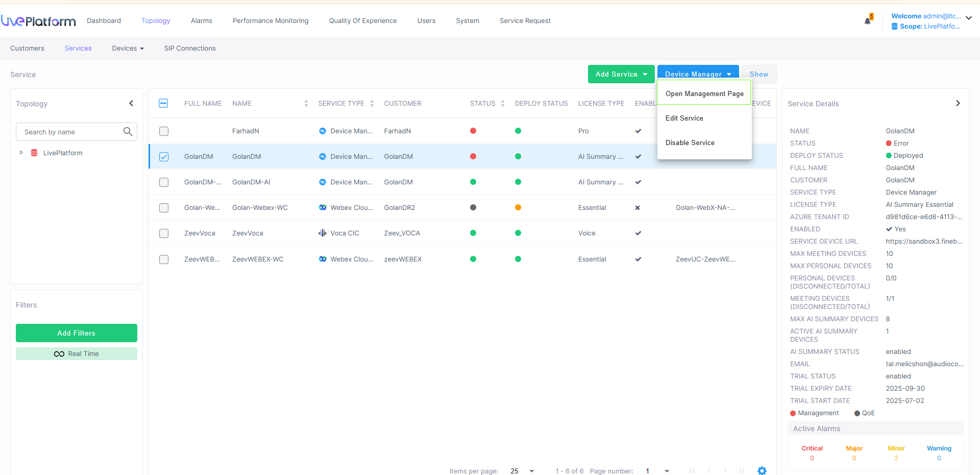Sort by the Service Type column arrows
This screenshot has height=475, width=980.
tap(372, 103)
